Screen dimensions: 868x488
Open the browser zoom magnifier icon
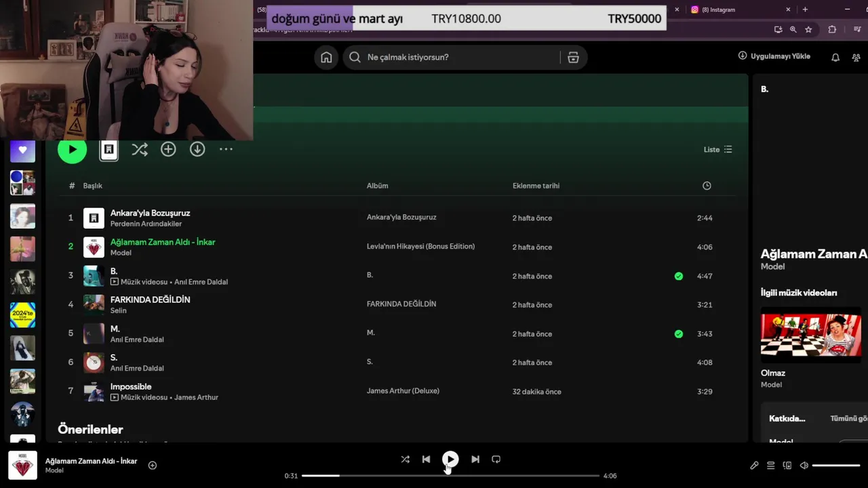pyautogui.click(x=793, y=30)
